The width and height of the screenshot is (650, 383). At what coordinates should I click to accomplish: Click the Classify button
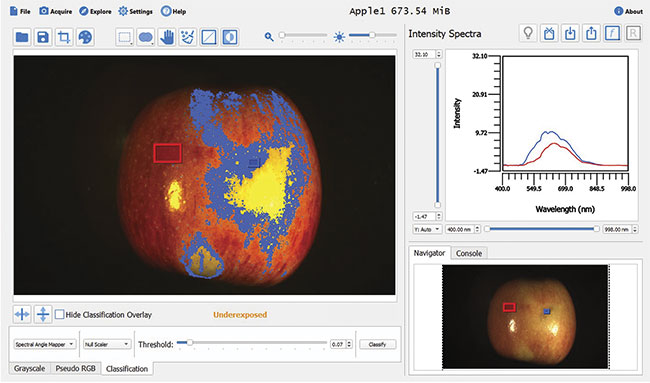coord(377,344)
